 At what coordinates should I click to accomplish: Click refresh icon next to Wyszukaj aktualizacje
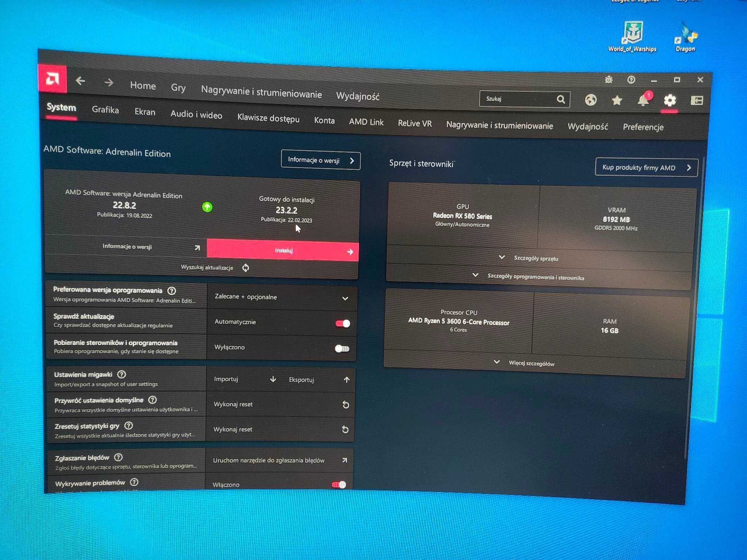pos(245,268)
